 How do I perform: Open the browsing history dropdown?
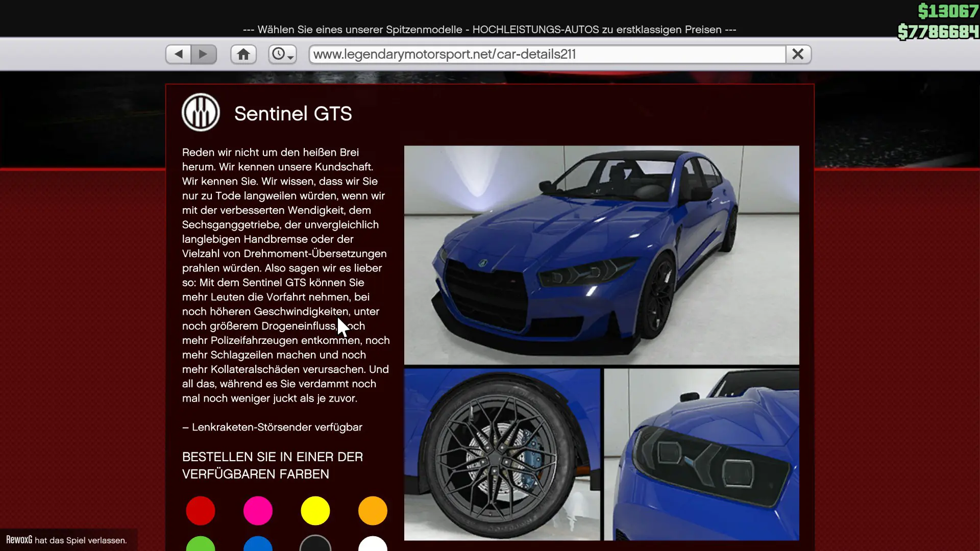point(282,54)
